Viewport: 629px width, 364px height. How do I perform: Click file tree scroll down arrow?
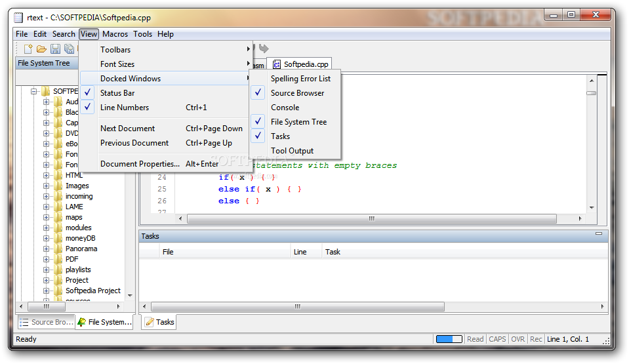coord(130,296)
